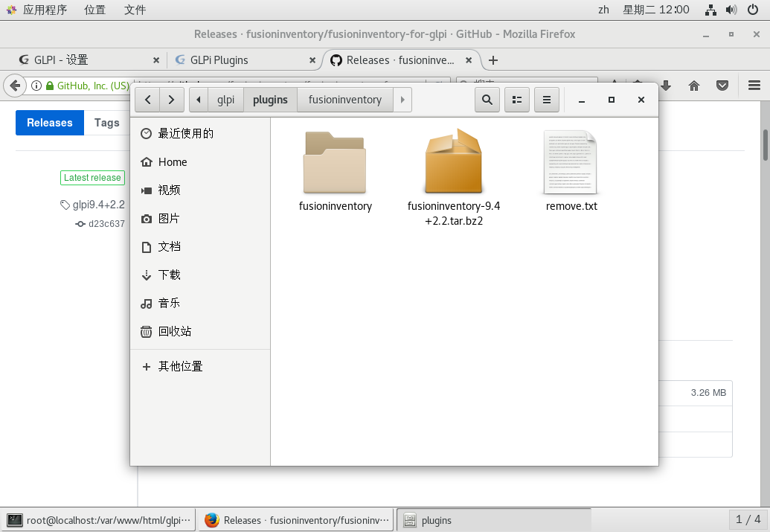
Task: Go to Firefox home page
Action: point(694,86)
